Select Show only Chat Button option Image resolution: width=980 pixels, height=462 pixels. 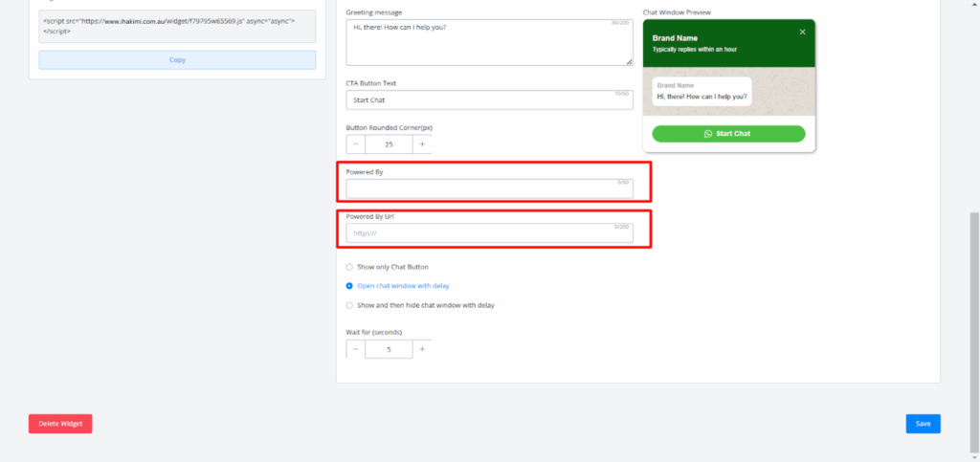[x=349, y=267]
